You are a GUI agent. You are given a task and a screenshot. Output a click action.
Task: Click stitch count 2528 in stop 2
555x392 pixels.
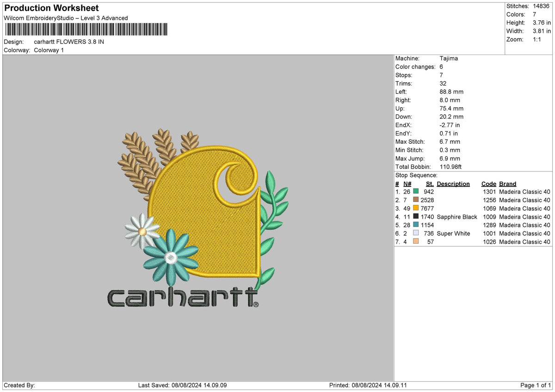[x=427, y=200]
